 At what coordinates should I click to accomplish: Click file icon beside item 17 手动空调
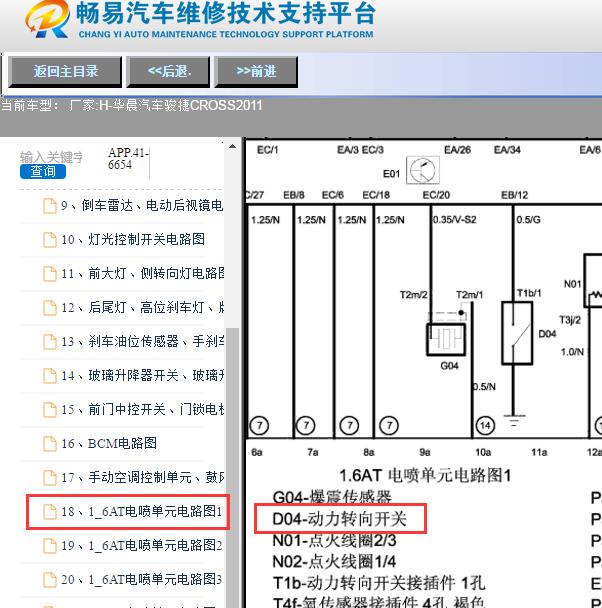point(49,478)
